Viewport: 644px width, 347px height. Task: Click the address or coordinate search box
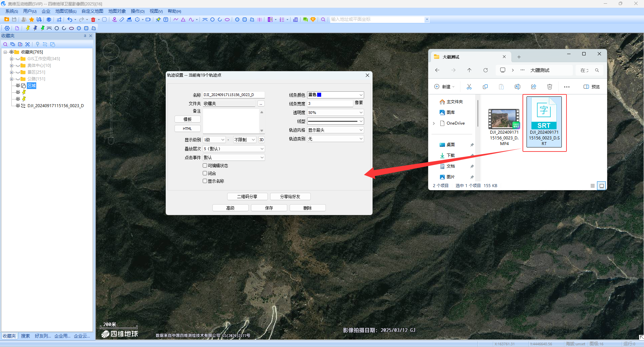point(377,19)
